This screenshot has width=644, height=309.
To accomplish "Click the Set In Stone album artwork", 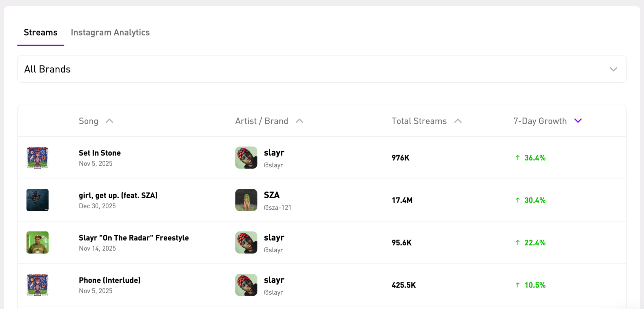I will (x=38, y=158).
